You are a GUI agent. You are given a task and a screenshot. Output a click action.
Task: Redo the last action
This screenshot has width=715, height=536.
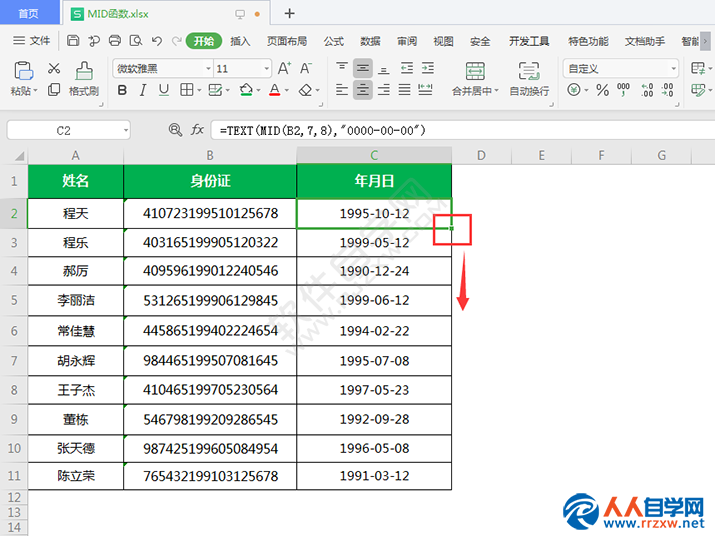(x=176, y=41)
